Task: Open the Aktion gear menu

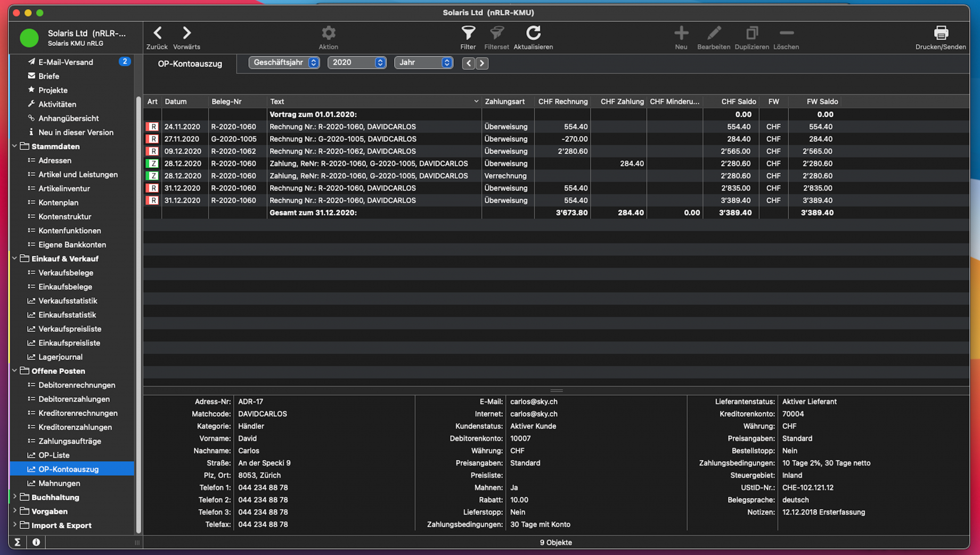Action: 328,34
